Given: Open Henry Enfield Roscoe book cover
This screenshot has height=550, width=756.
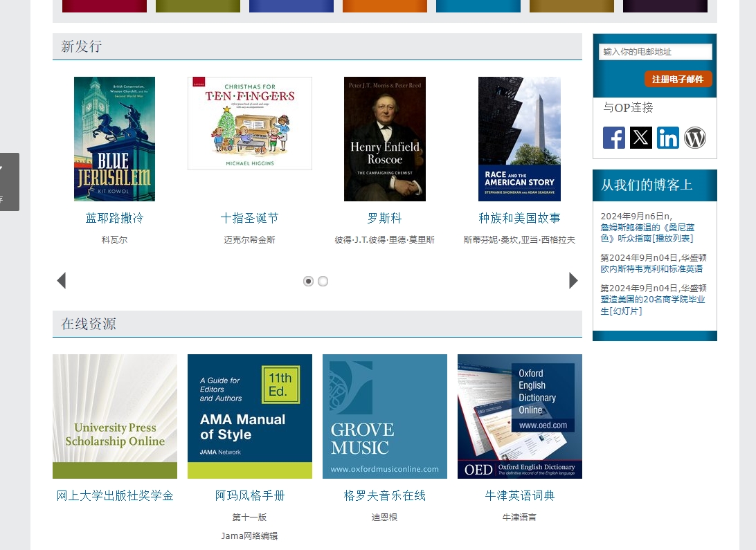Looking at the screenshot, I should (385, 138).
